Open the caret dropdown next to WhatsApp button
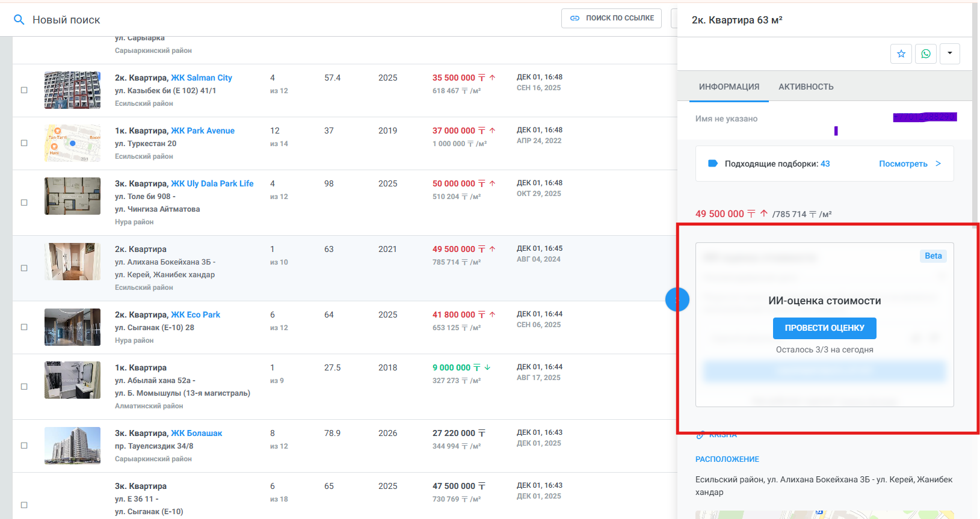The image size is (980, 519). point(950,54)
